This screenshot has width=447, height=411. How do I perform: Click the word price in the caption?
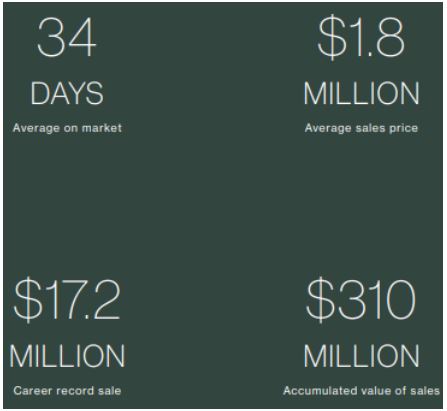tap(404, 129)
